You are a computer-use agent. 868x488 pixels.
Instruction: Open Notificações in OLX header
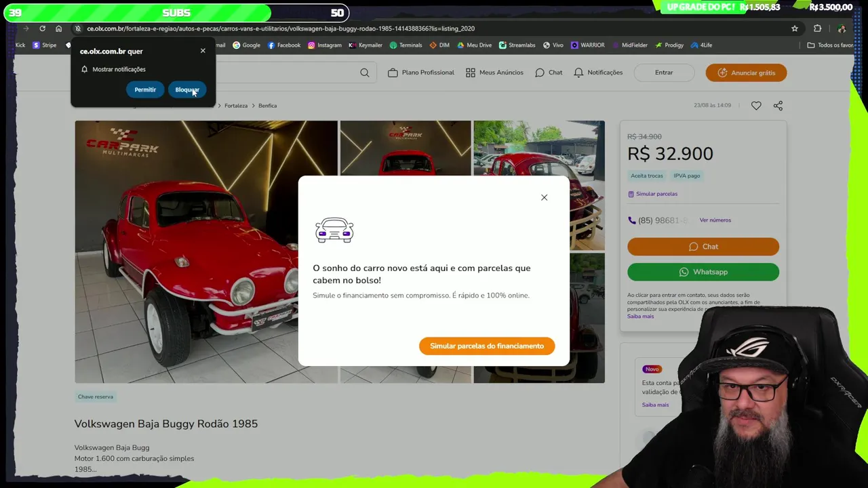[598, 73]
